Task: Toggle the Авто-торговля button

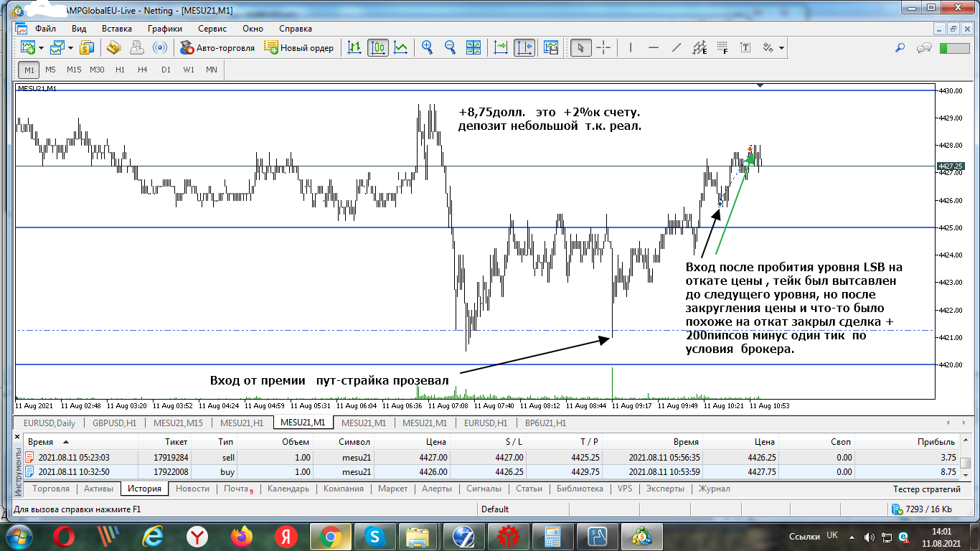Action: (217, 48)
